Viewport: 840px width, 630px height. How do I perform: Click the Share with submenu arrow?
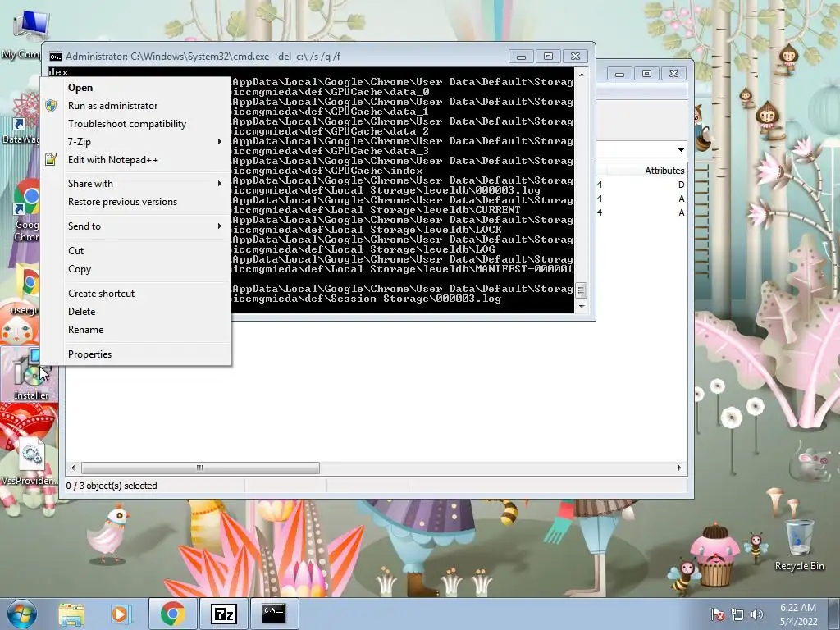pos(219,183)
